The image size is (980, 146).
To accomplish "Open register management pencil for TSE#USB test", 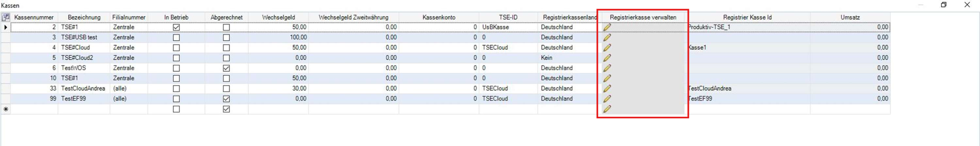I will (x=607, y=37).
